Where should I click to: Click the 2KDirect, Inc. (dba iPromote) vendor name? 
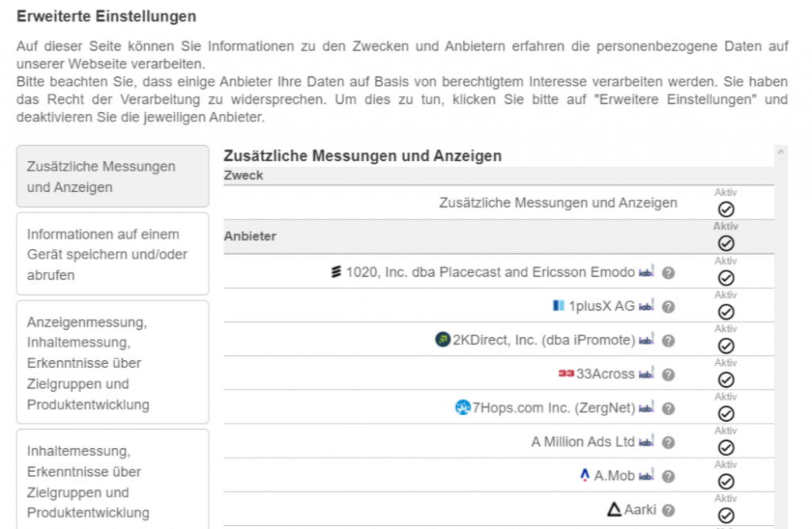[x=544, y=340]
